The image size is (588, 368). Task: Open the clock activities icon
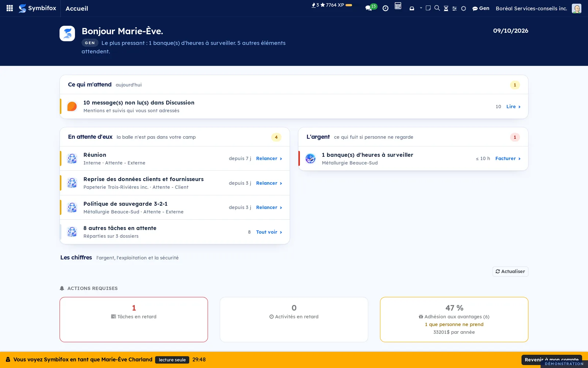click(386, 8)
